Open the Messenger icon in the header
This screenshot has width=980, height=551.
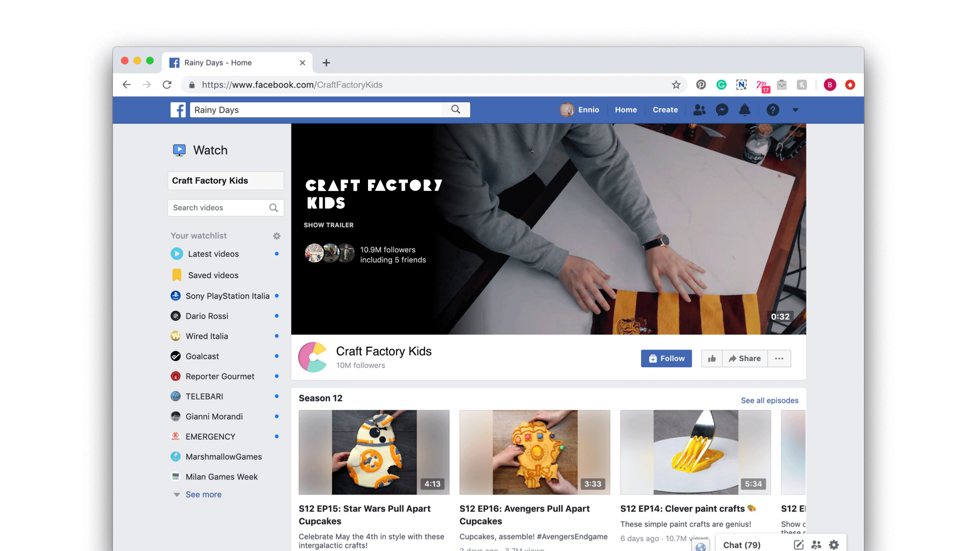tap(722, 110)
